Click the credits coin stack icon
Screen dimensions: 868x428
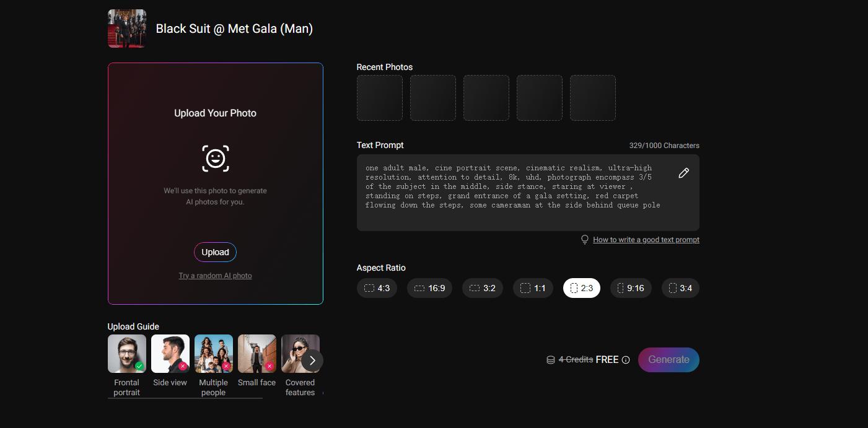(x=550, y=360)
